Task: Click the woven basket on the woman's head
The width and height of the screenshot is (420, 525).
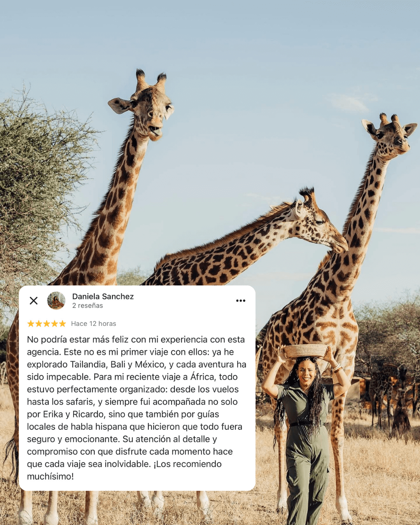Action: 306,351
